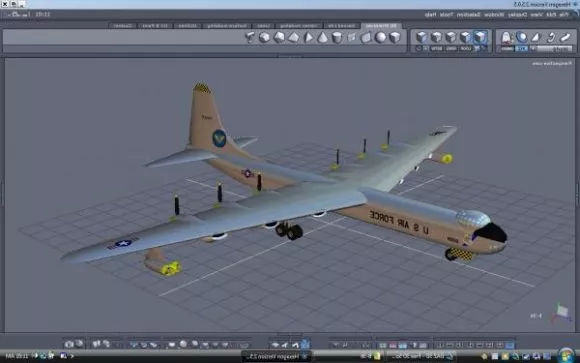Toggle the highlighted XYZ axis button
This screenshot has width=580, height=363.
pyautogui.click(x=522, y=48)
